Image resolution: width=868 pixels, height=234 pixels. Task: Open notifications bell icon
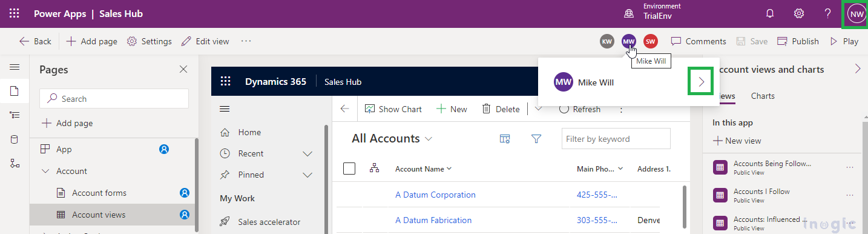[770, 13]
